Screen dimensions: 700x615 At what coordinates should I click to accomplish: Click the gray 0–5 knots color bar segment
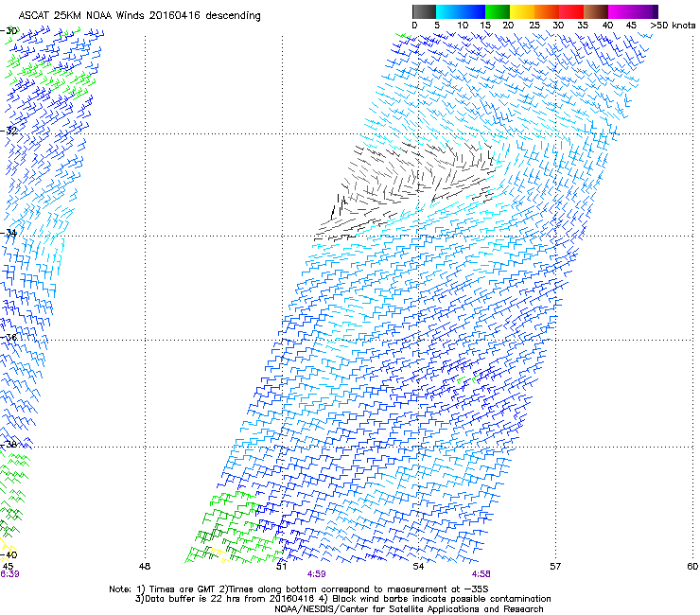coord(424,11)
